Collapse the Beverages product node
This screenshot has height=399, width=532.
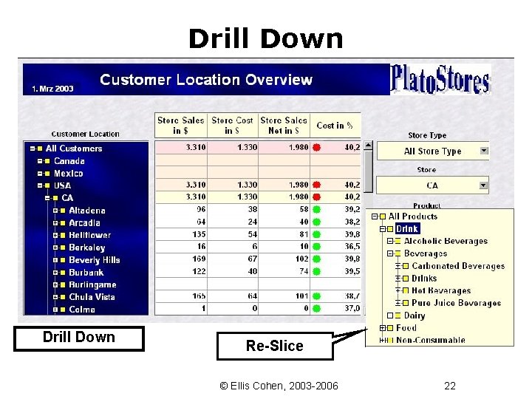point(390,253)
